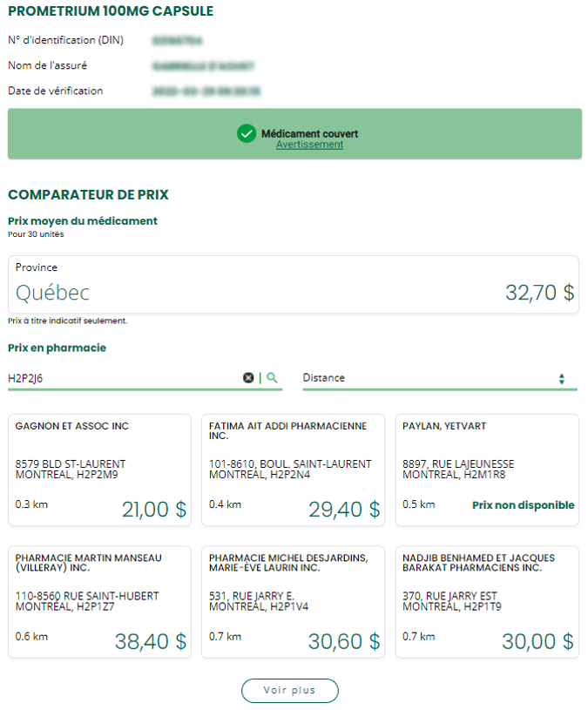
Task: Click the 38,40 $ price
Action: (151, 642)
